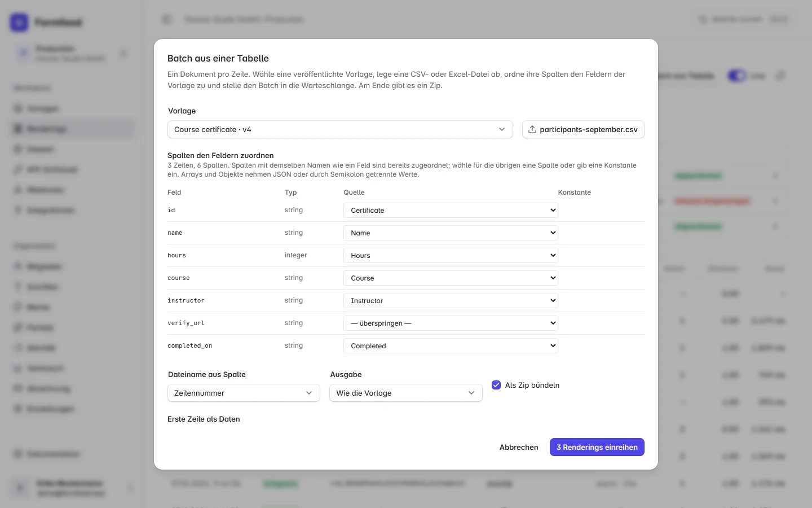Open the Instructor source dropdown
Image resolution: width=812 pixels, height=508 pixels.
point(451,300)
